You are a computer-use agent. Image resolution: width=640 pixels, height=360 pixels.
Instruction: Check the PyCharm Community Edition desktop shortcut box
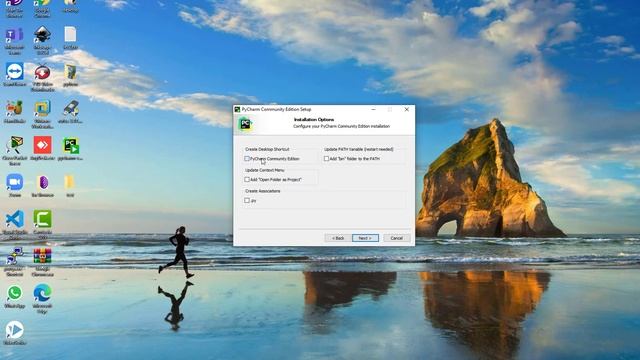pos(247,158)
